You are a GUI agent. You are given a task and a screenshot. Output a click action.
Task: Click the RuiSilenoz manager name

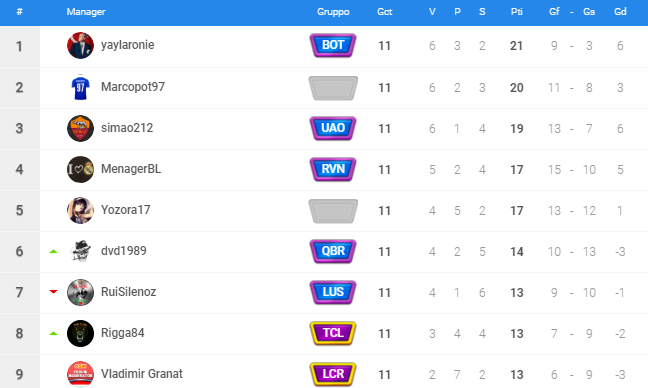point(129,292)
